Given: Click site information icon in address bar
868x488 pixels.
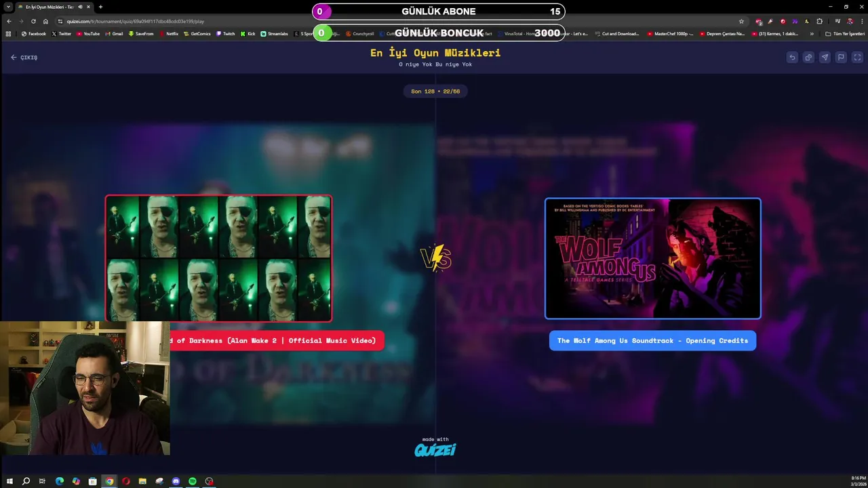Looking at the screenshot, I should pos(60,21).
